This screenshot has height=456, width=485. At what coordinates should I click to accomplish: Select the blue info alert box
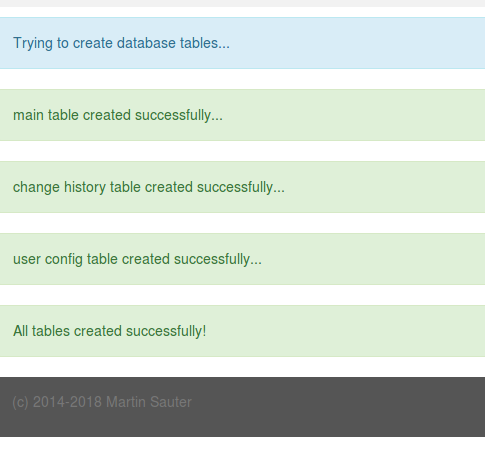(x=242, y=43)
